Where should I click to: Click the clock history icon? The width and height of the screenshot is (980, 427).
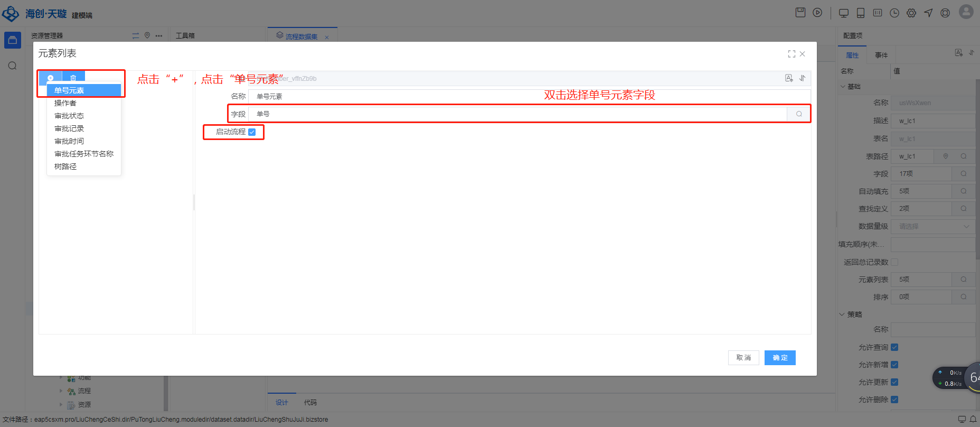[894, 13]
